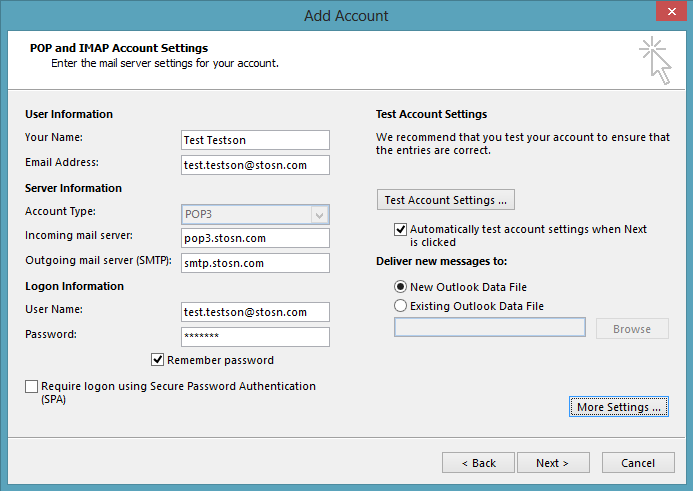Uncheck Automatically test account settings option

(x=400, y=229)
